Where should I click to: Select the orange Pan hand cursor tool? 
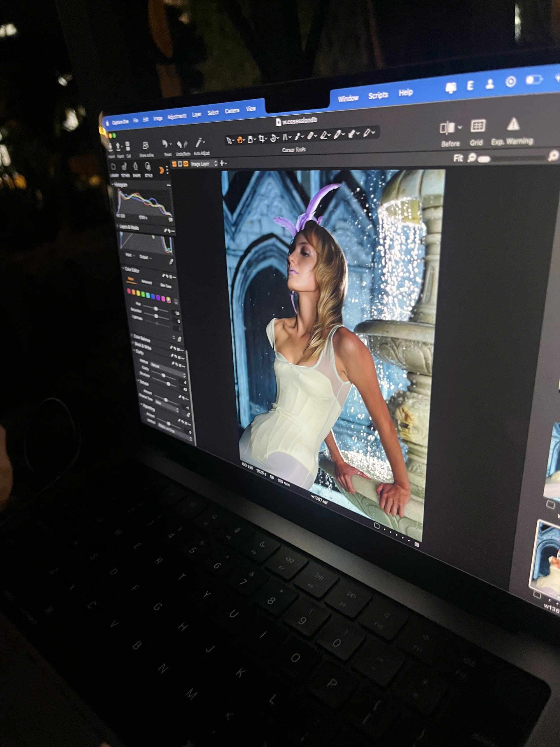(240, 139)
